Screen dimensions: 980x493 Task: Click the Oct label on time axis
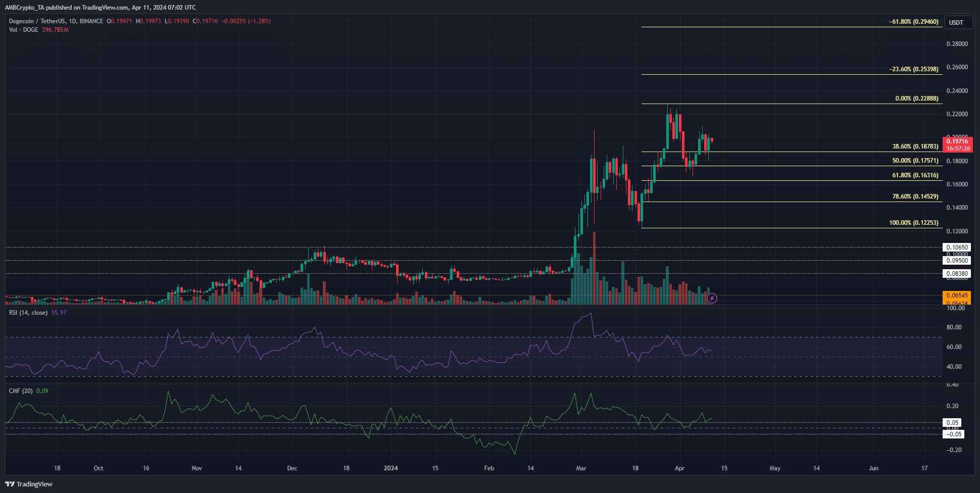(99, 468)
